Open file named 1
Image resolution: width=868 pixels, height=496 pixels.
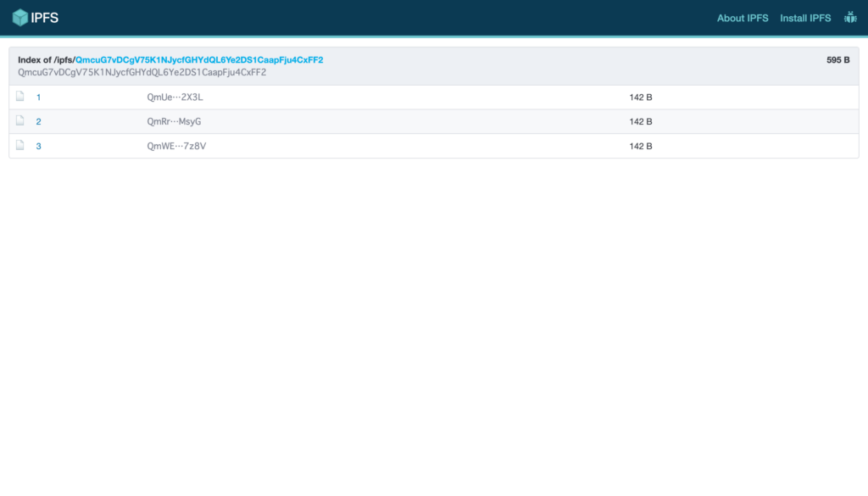38,98
